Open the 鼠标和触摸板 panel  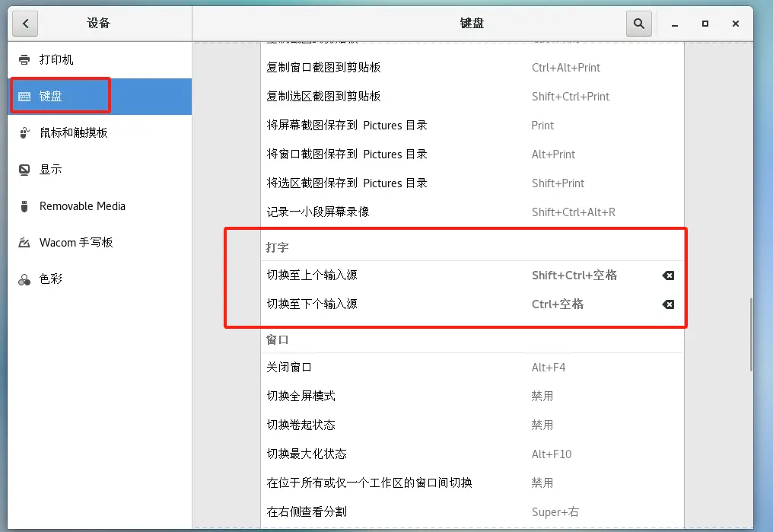pyautogui.click(x=100, y=132)
